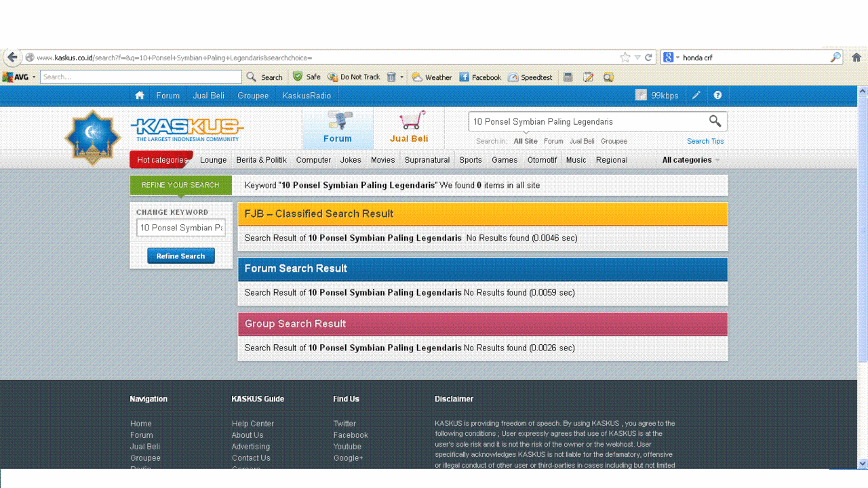
Task: Launch Speedtest from the toolbar
Action: 530,77
